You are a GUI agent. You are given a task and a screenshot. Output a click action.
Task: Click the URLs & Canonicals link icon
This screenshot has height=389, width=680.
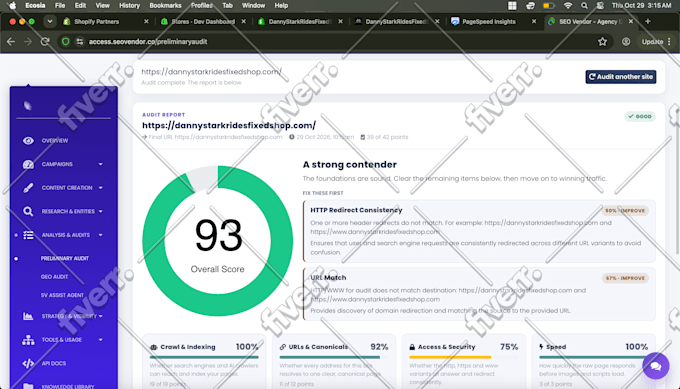point(283,347)
